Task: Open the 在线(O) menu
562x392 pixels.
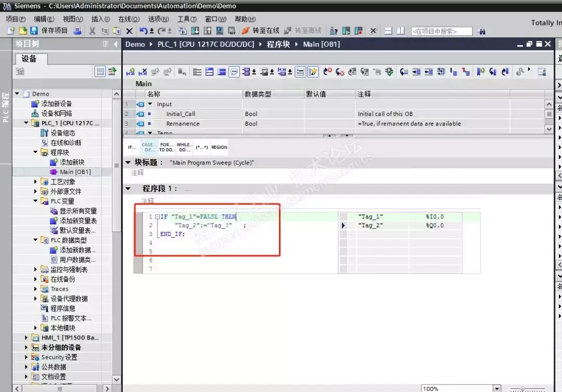Action: pyautogui.click(x=129, y=19)
